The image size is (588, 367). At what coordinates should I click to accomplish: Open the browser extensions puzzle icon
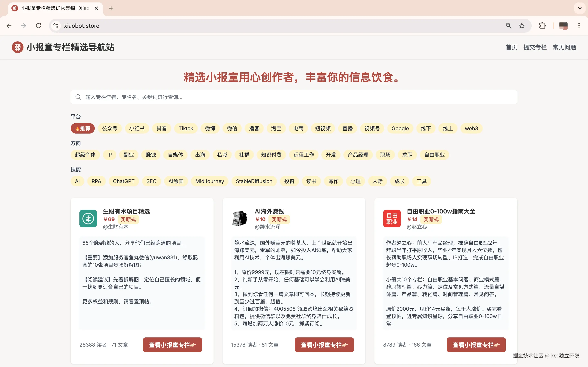pyautogui.click(x=542, y=26)
